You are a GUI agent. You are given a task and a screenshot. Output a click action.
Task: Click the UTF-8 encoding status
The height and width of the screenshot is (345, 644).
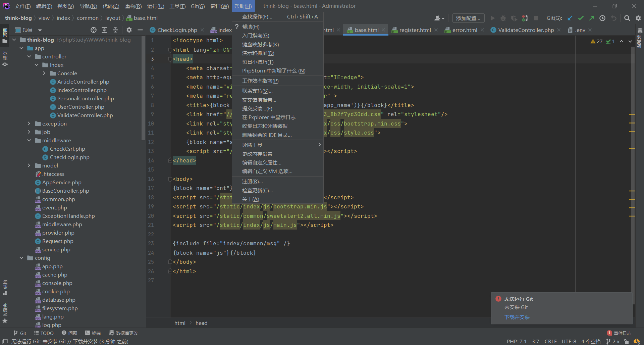(x=569, y=341)
